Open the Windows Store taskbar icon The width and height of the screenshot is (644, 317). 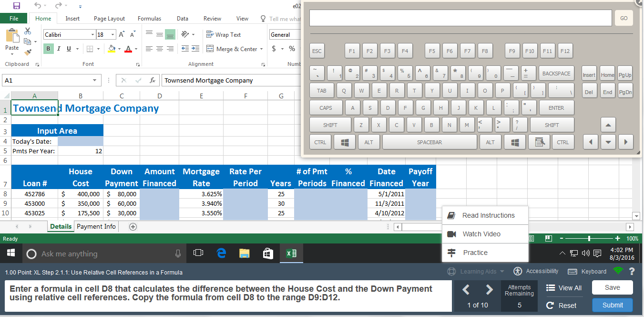tap(268, 254)
